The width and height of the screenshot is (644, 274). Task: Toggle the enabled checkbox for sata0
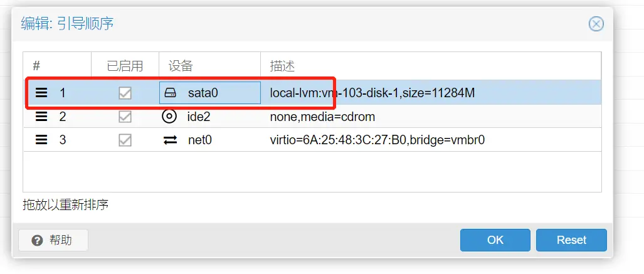tap(125, 93)
